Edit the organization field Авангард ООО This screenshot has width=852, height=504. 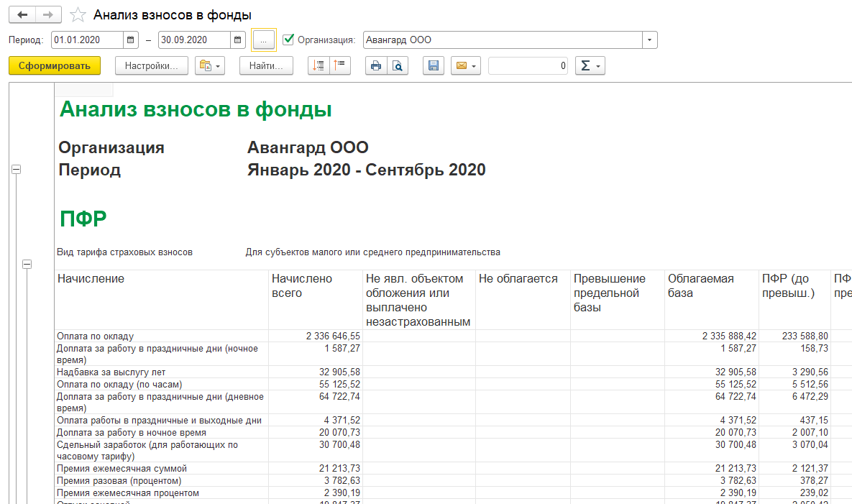point(503,40)
